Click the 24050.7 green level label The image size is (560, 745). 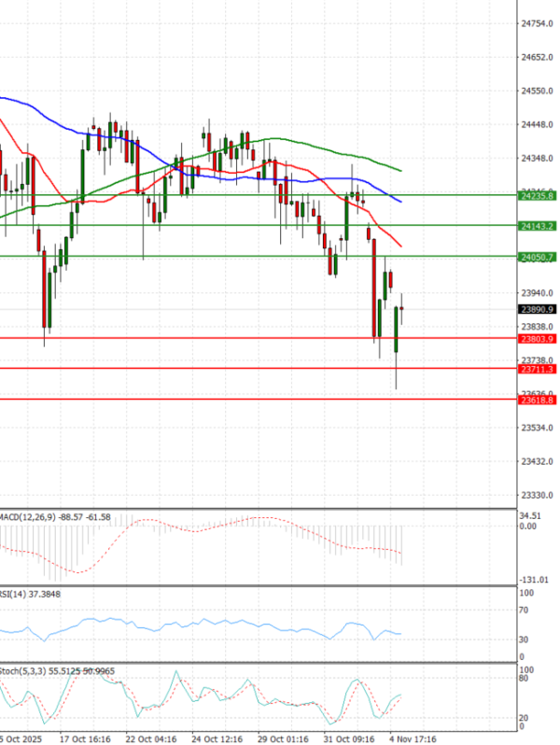(x=539, y=257)
